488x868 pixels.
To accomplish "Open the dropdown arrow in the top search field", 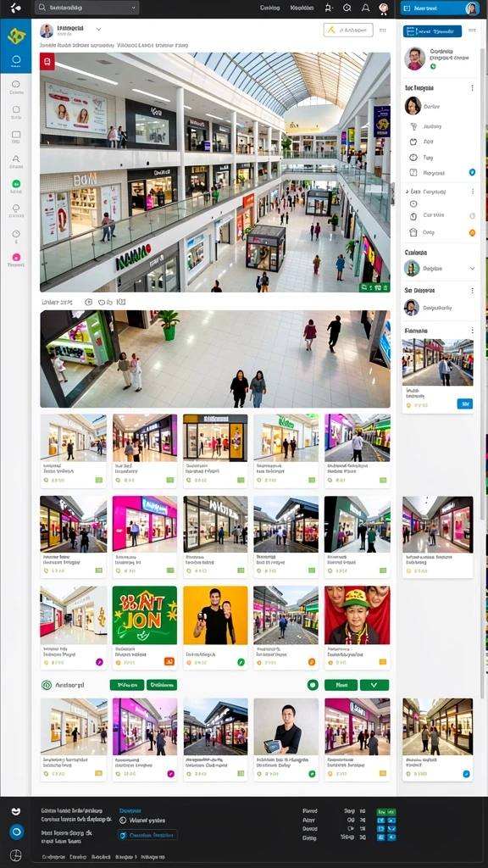I will (x=133, y=8).
